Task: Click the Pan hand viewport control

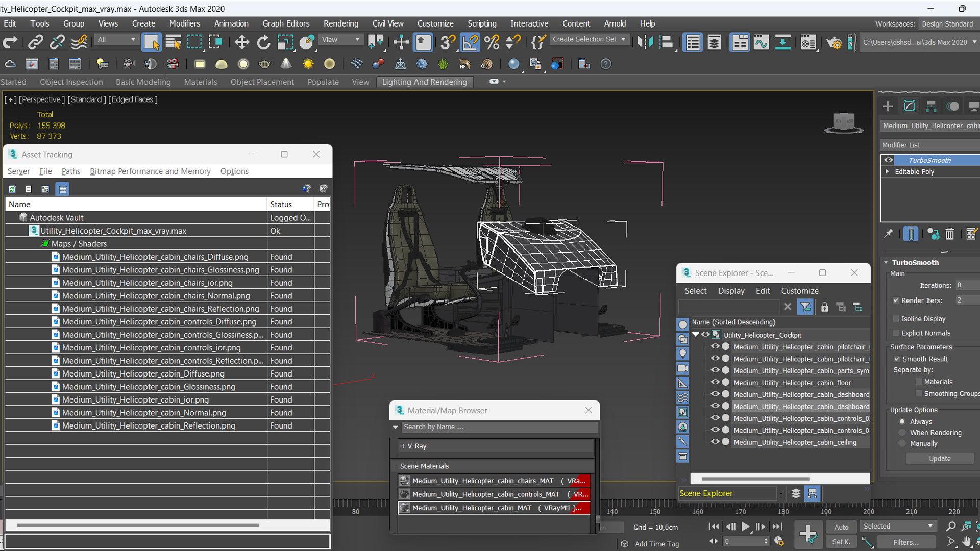Action: tap(966, 542)
